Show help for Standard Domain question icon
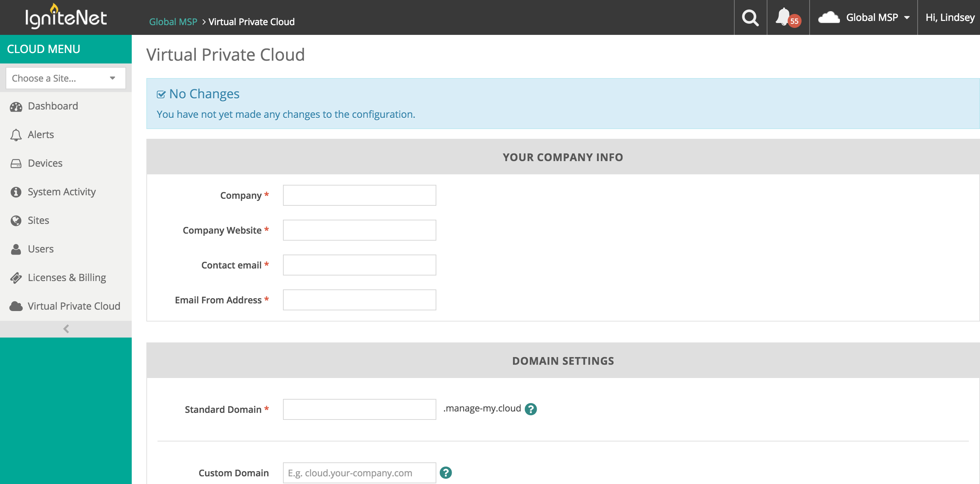This screenshot has height=484, width=980. pos(530,409)
